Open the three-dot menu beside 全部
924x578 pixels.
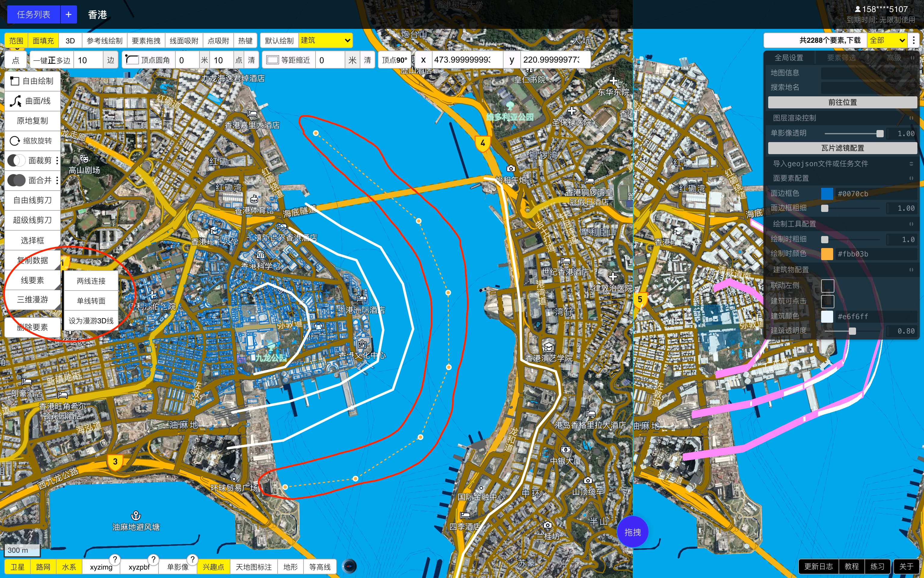click(x=914, y=41)
